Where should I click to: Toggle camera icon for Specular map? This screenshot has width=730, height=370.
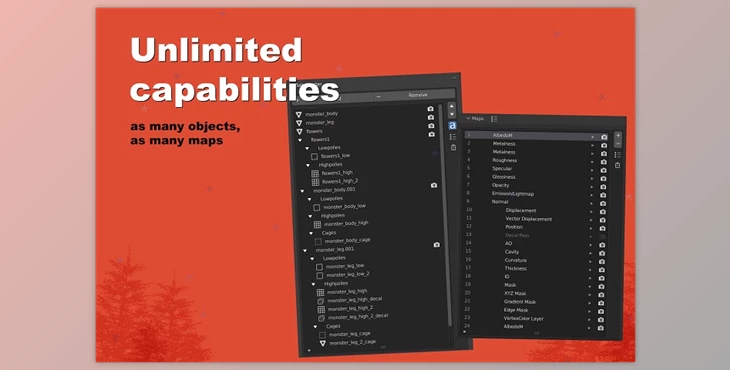point(603,170)
